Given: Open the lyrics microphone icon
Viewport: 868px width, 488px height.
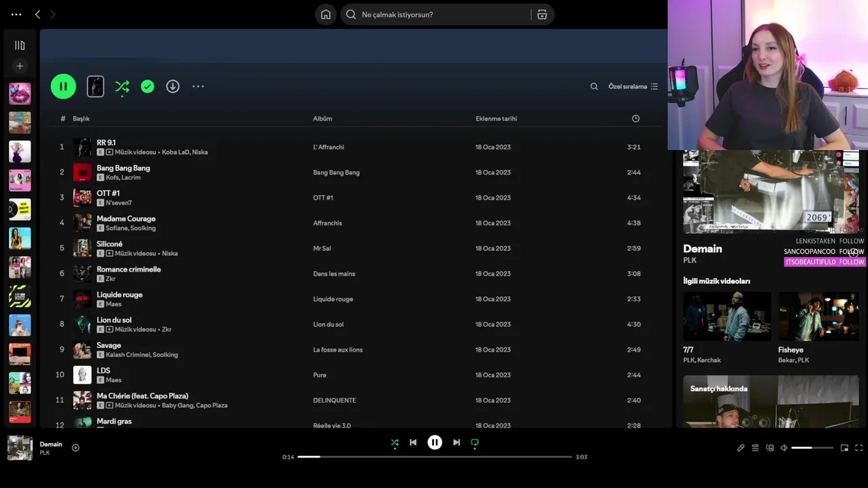Looking at the screenshot, I should (741, 448).
